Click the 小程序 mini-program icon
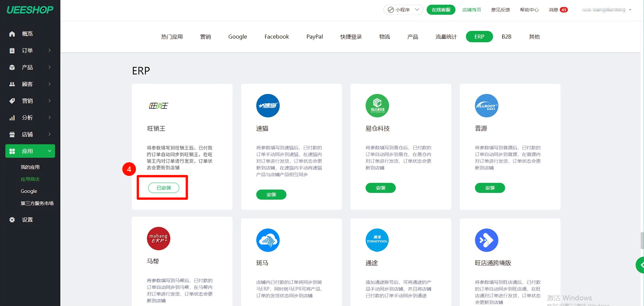Viewport: 644px width, 306px height. (391, 10)
